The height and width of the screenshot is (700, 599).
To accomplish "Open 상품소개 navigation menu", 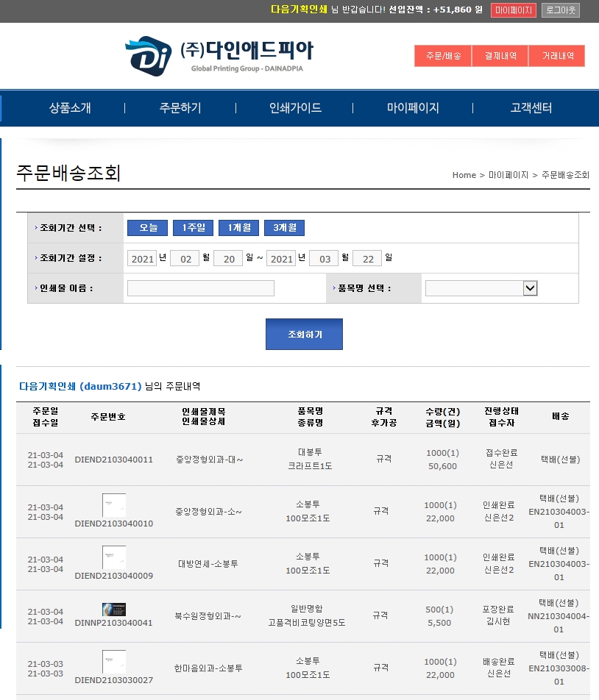I will [70, 108].
